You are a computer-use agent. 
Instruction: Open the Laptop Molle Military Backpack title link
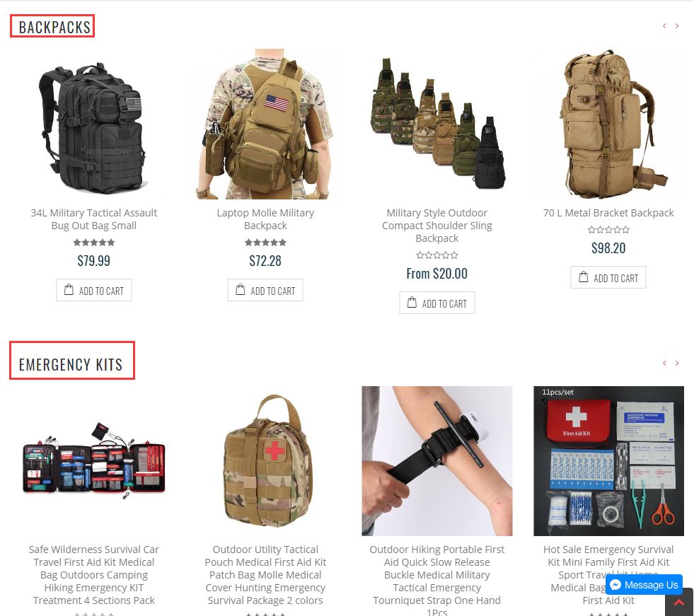coord(265,219)
